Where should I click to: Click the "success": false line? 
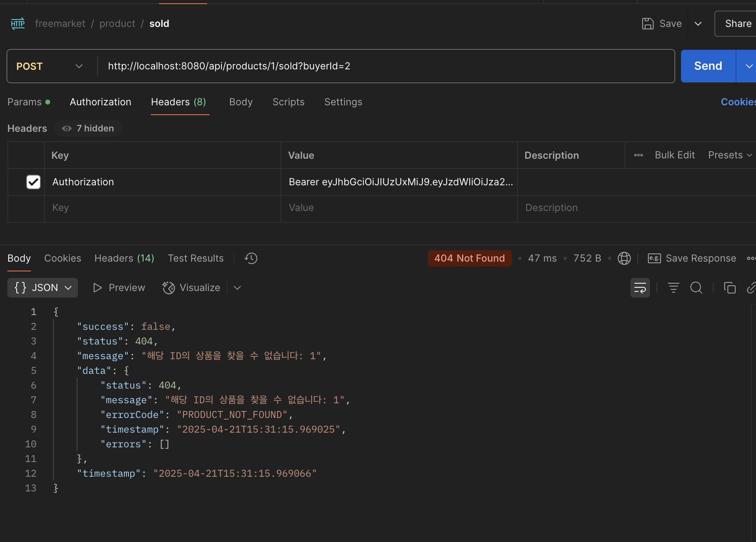[126, 327]
